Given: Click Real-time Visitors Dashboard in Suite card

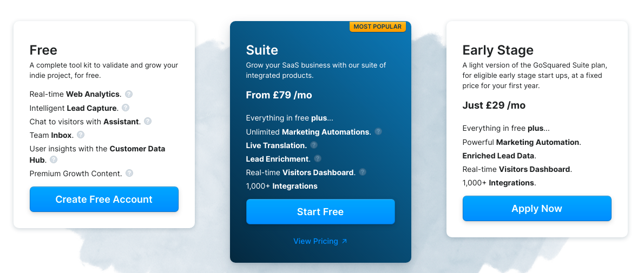Looking at the screenshot, I should tap(301, 172).
